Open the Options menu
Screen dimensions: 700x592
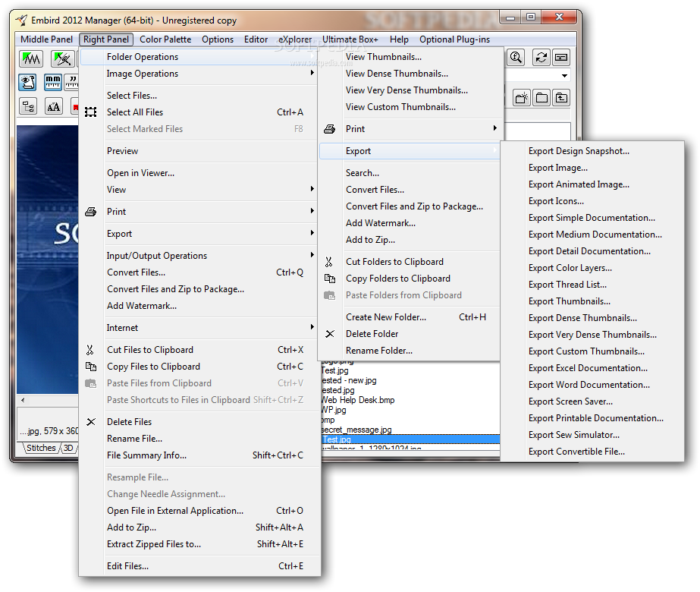coord(218,39)
